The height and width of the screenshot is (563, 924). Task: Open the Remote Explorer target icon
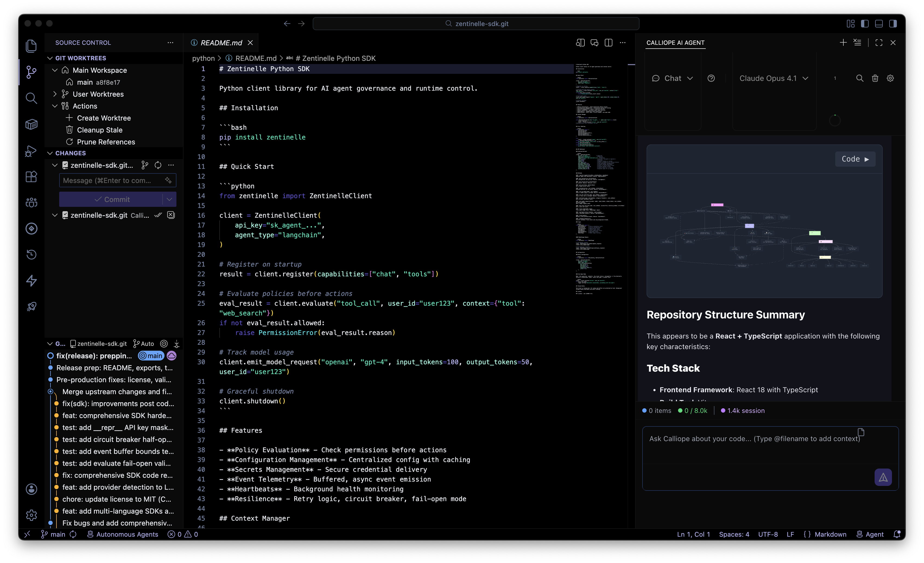[31, 228]
